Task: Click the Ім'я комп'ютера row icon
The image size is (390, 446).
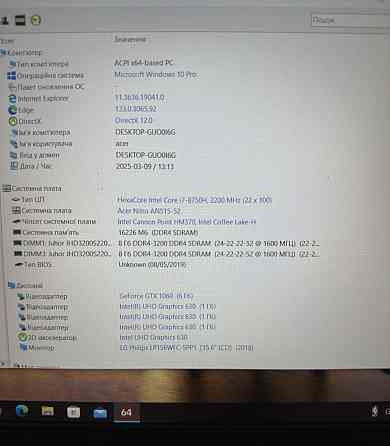Action: 14,132
